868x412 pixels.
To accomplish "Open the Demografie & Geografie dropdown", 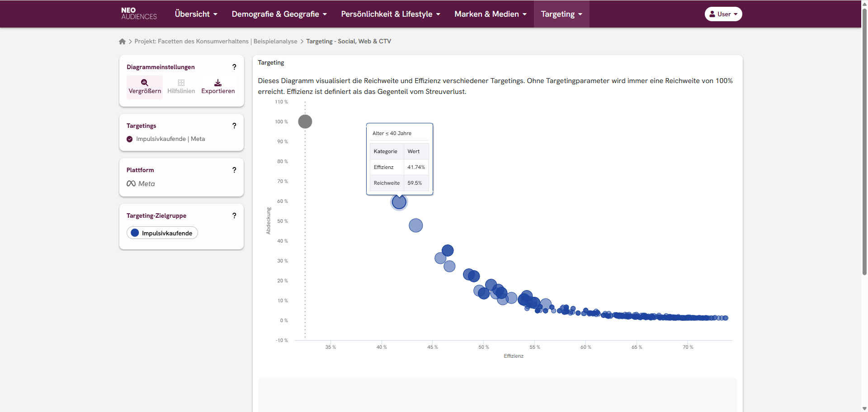I will coord(279,14).
